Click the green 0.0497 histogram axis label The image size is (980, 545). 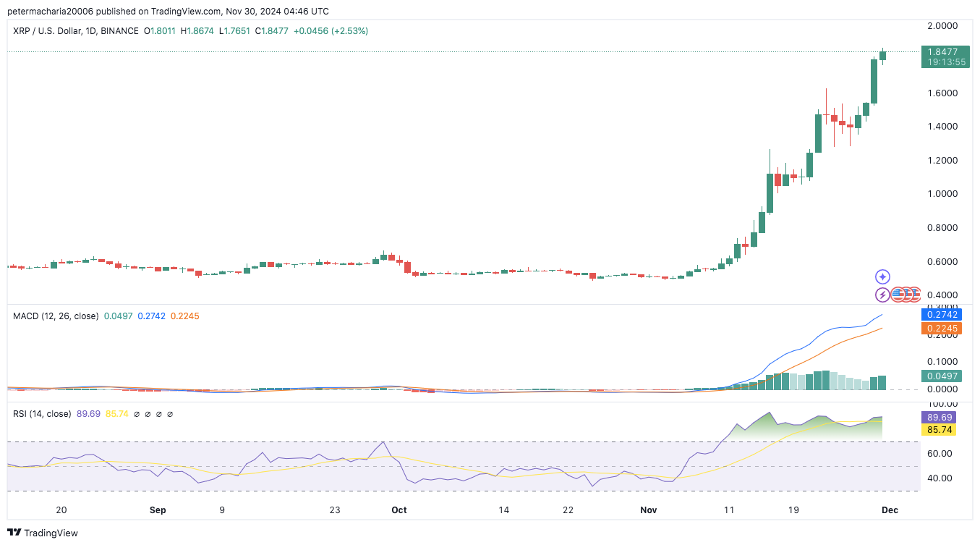(941, 376)
